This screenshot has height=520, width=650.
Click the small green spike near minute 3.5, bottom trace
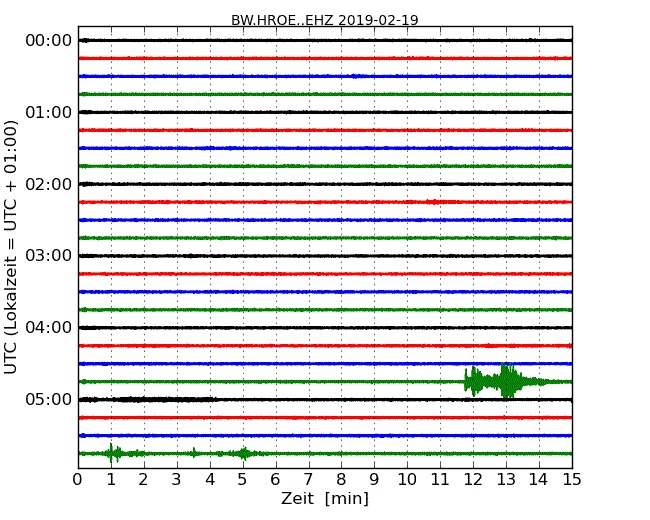[194, 453]
